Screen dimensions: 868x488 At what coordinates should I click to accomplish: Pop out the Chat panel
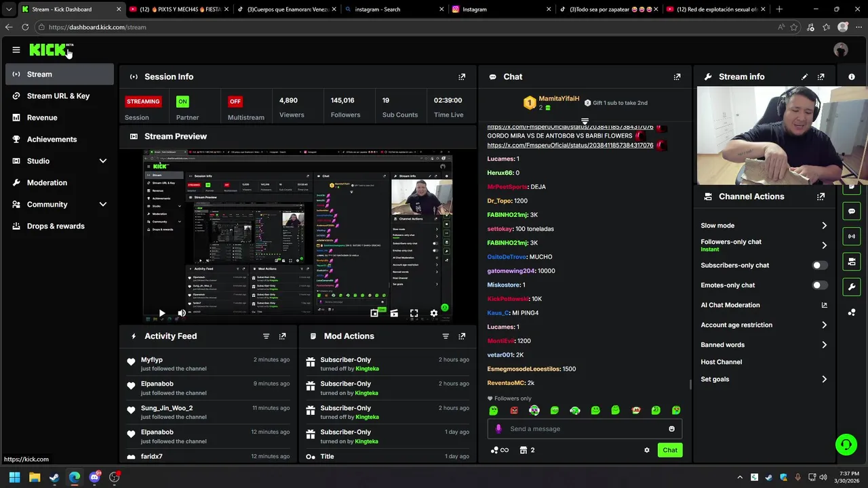point(677,77)
